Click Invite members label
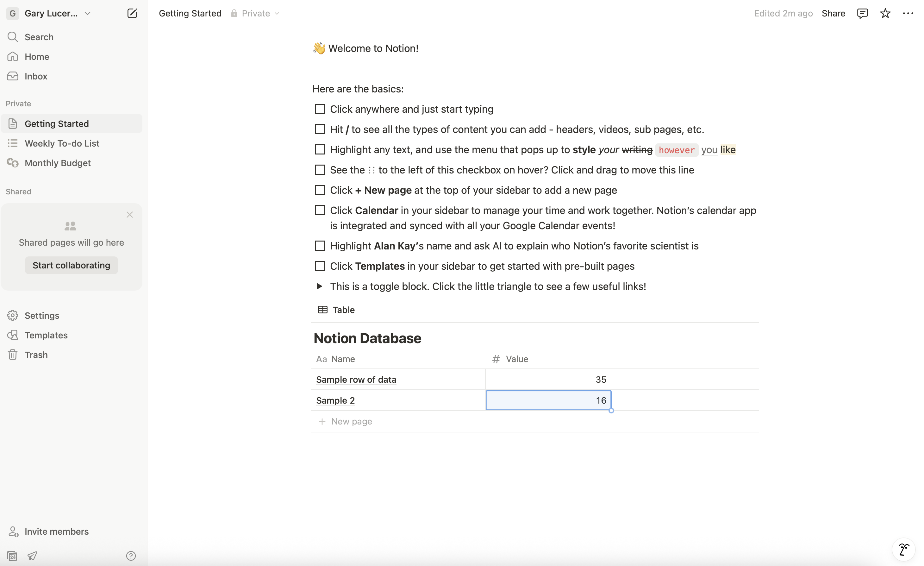The image size is (924, 566). 57,531
